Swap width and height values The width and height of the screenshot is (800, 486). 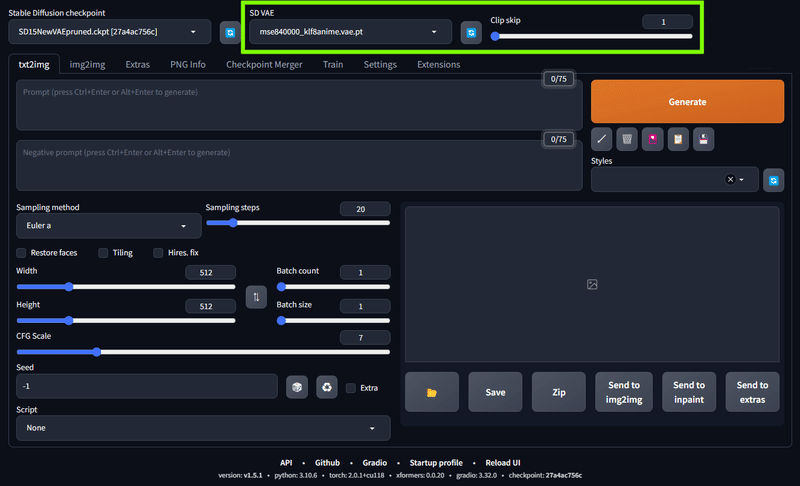coord(256,297)
